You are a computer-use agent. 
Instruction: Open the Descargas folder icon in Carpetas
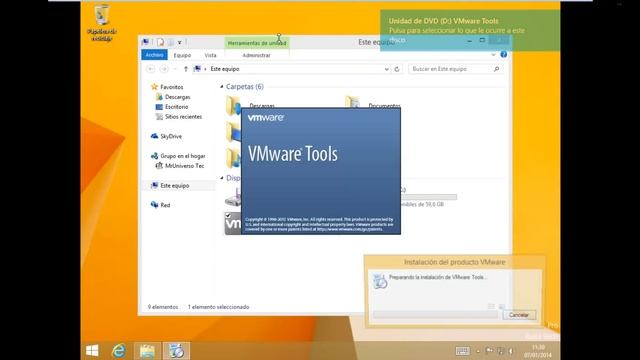[x=233, y=105]
